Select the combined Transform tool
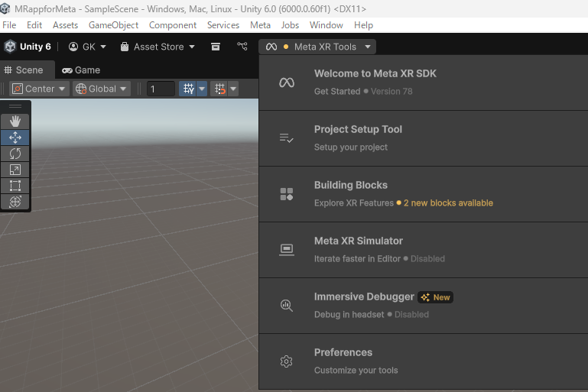The image size is (588, 392). (x=15, y=202)
